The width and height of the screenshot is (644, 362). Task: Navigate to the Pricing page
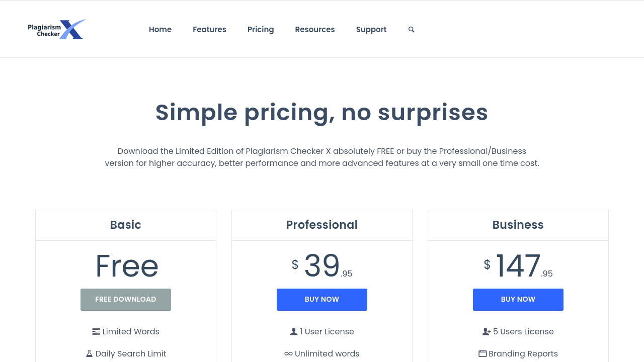261,30
